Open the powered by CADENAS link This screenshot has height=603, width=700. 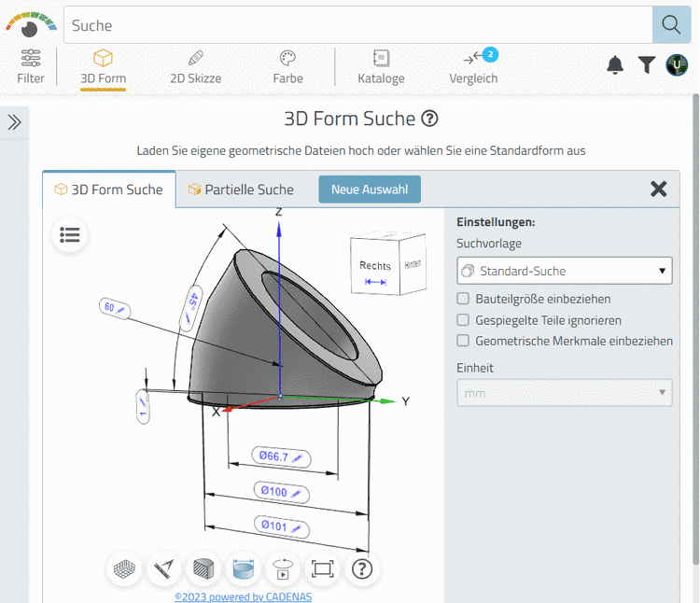pyautogui.click(x=244, y=596)
